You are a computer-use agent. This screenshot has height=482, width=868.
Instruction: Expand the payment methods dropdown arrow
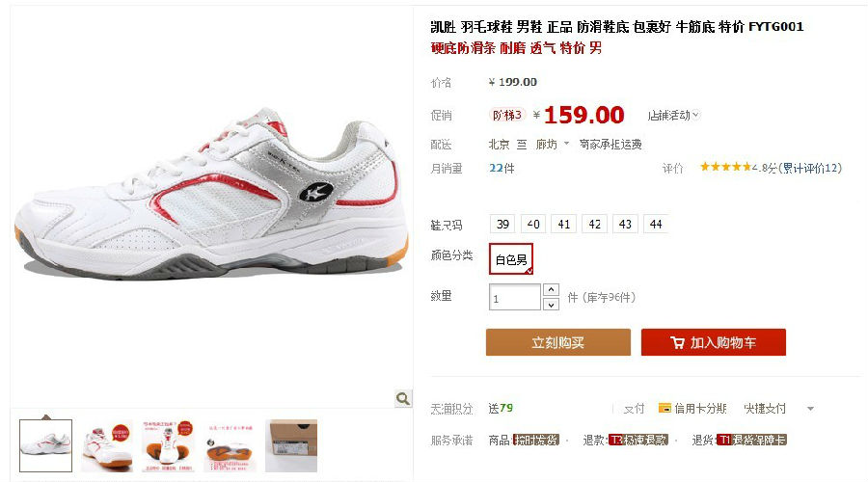coord(810,409)
